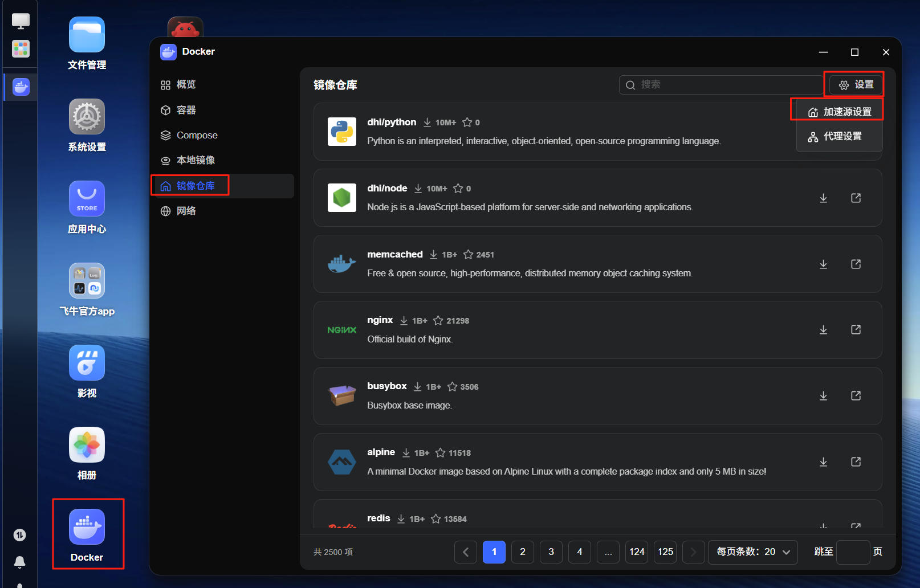Click the 'Busybox base image.' description
Screen dimensions: 920x588
point(409,405)
